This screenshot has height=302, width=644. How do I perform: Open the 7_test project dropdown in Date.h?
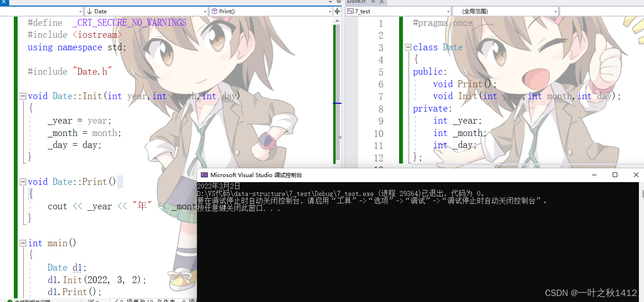coord(398,12)
